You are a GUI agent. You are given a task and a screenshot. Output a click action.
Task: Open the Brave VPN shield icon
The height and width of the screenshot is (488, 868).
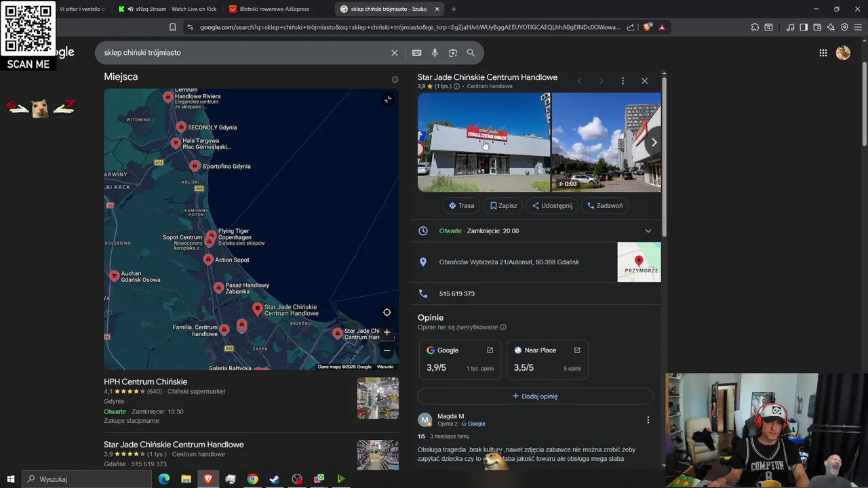tap(844, 27)
